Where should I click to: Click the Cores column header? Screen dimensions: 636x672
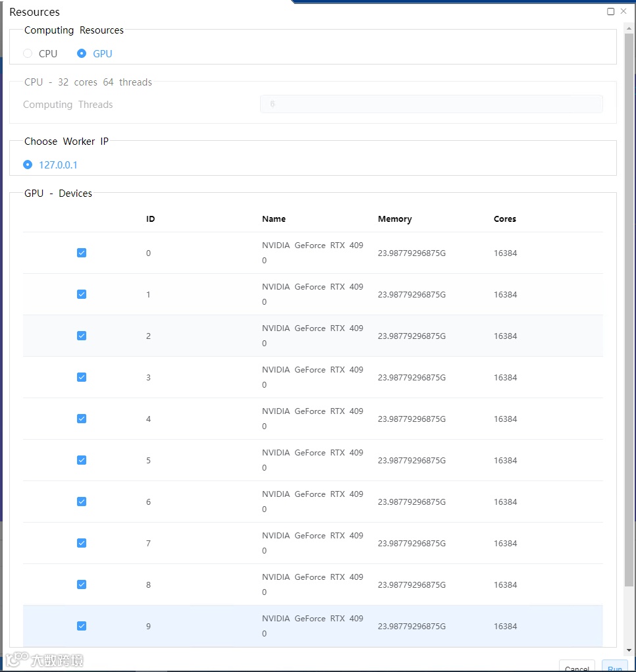coord(505,219)
